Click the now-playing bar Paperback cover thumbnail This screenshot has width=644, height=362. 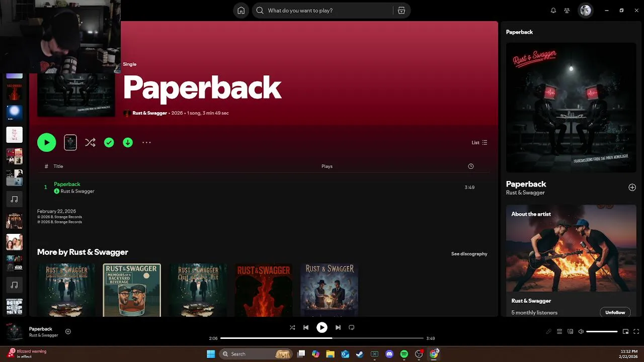pyautogui.click(x=14, y=331)
